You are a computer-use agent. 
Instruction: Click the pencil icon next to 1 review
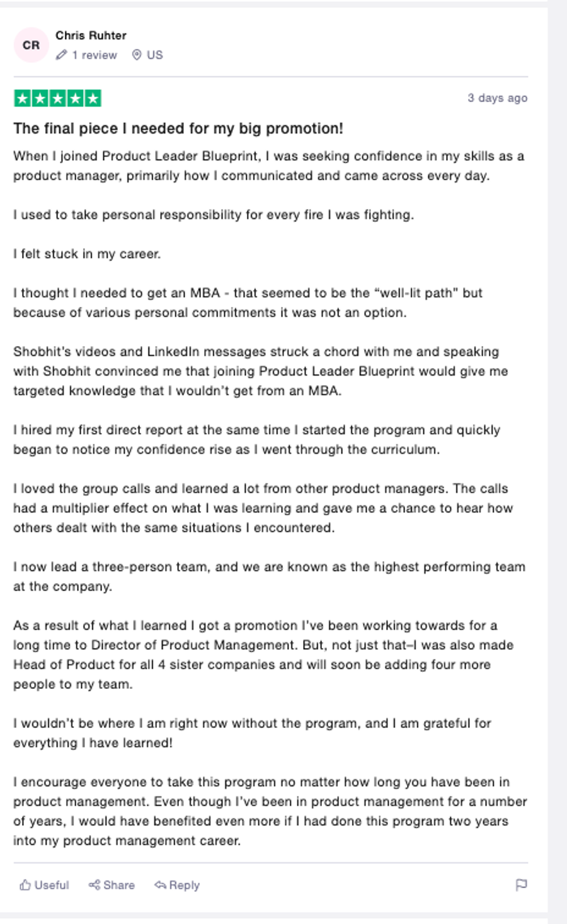[61, 55]
